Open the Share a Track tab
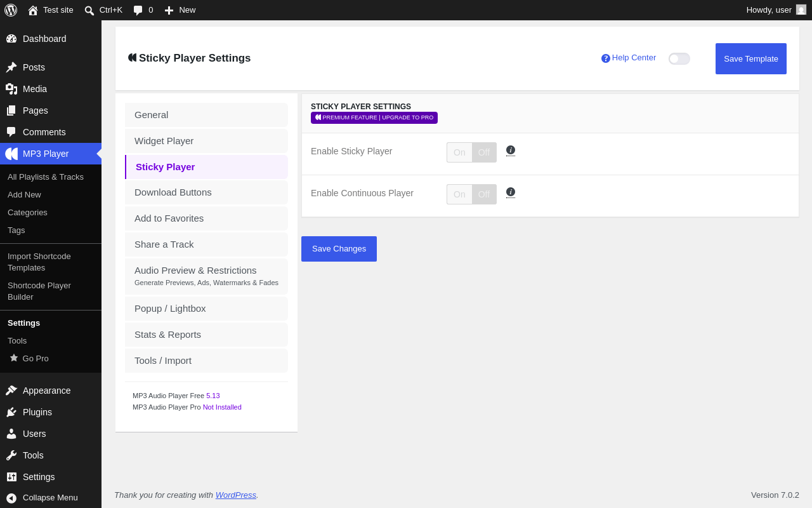Screen dimensions: 812x508 pos(206,244)
